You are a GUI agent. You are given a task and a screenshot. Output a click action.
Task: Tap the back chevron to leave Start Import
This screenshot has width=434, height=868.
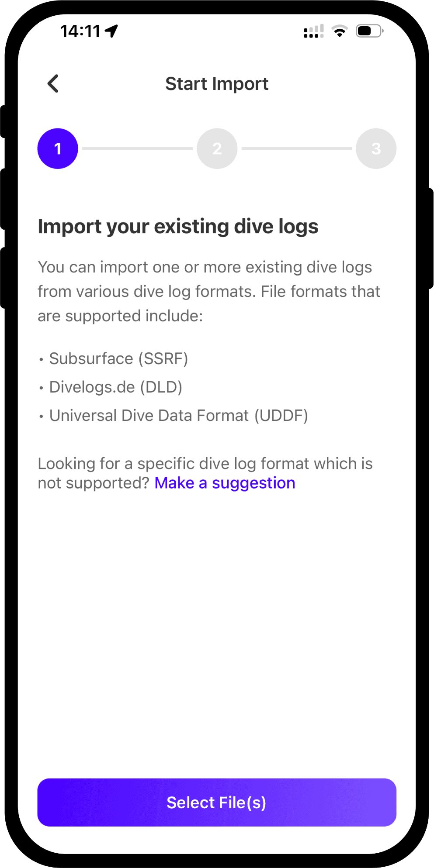click(53, 83)
